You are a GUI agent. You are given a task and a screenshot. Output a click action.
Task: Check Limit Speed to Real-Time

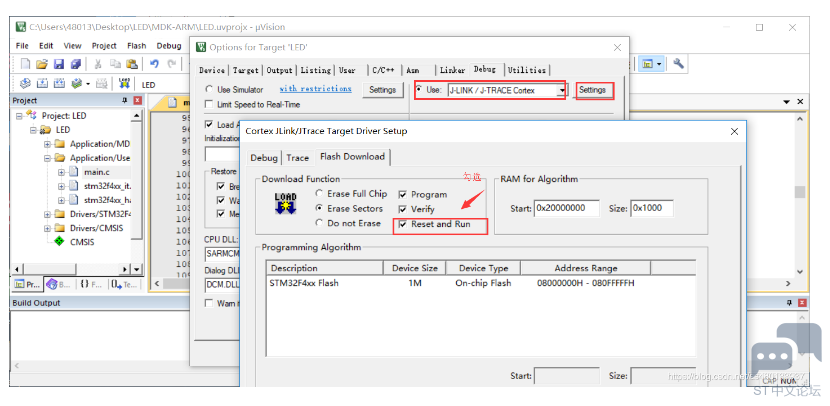(x=209, y=104)
